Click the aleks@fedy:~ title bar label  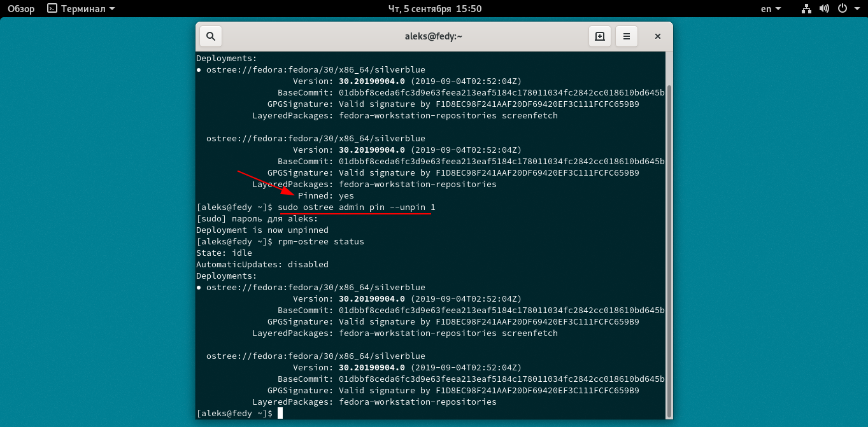click(434, 36)
